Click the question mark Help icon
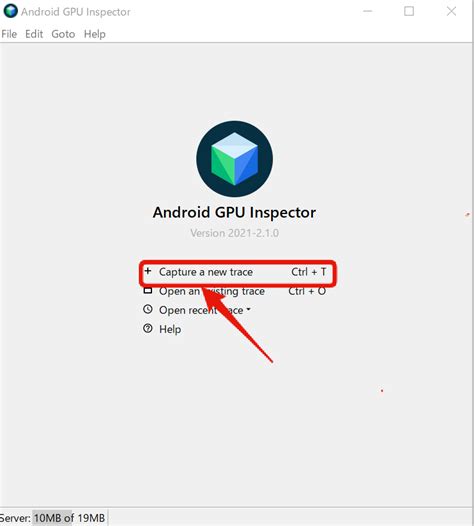The width and height of the screenshot is (474, 526). point(148,328)
